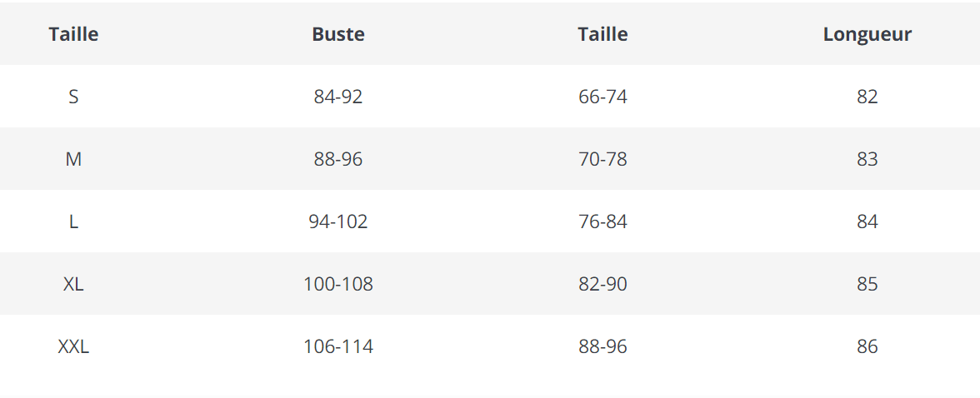980x398 pixels.
Task: Click the length value 86
Action: click(x=867, y=346)
